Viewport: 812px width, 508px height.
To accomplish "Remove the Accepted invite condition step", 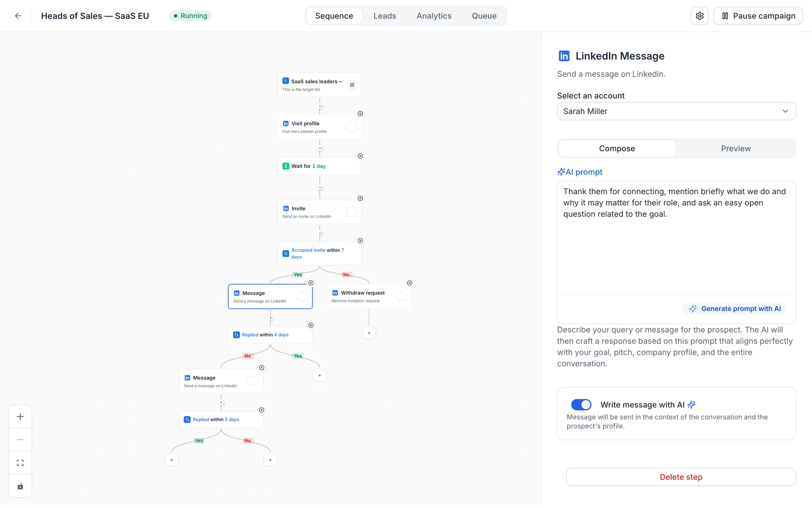I will 360,241.
